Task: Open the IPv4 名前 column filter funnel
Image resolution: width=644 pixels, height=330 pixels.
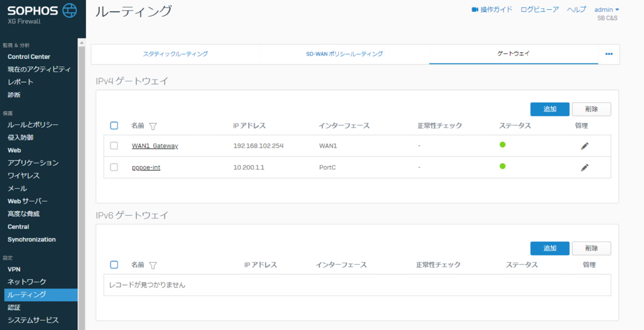Action: pos(153,127)
